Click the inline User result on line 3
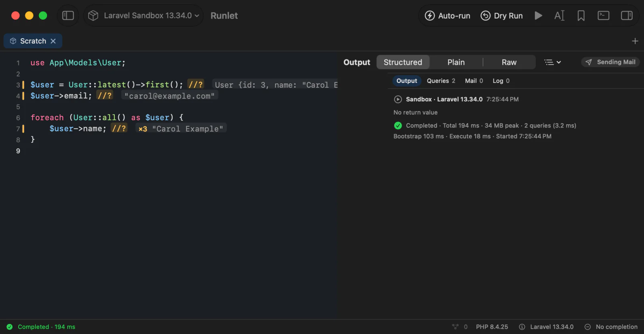This screenshot has height=334, width=644. (275, 85)
